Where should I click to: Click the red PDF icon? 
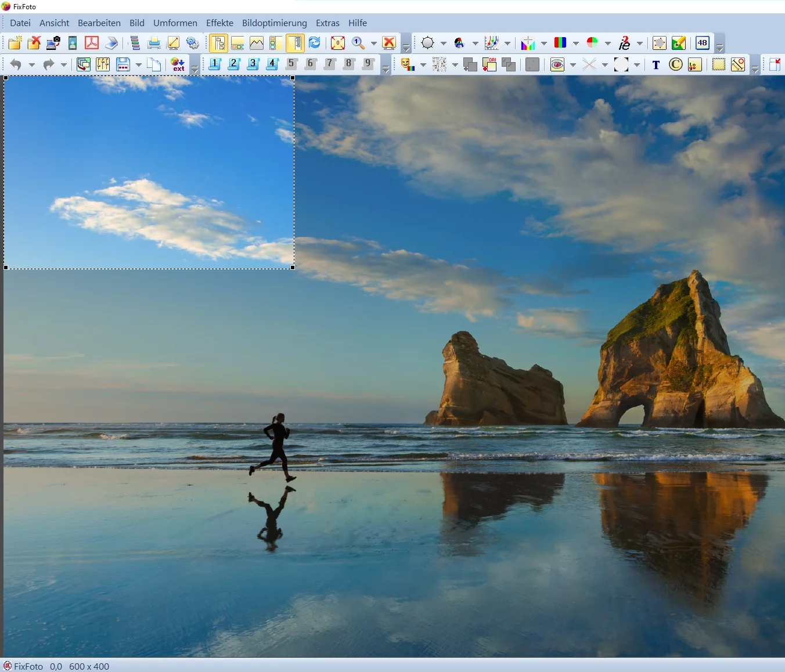point(92,43)
